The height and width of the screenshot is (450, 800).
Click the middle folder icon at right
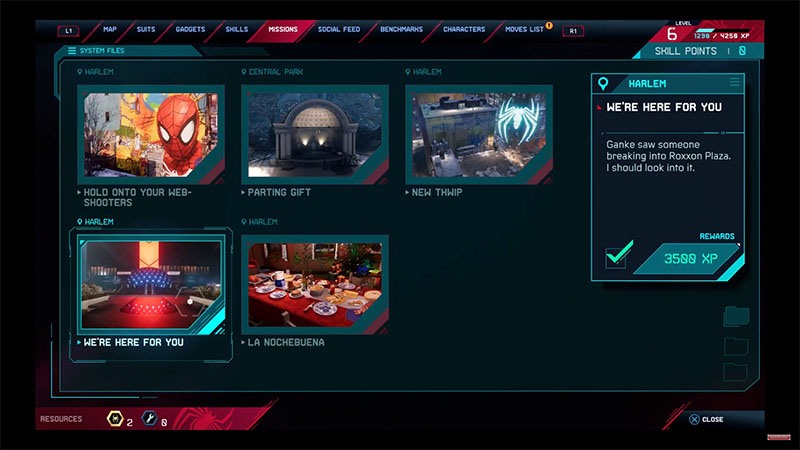click(736, 346)
